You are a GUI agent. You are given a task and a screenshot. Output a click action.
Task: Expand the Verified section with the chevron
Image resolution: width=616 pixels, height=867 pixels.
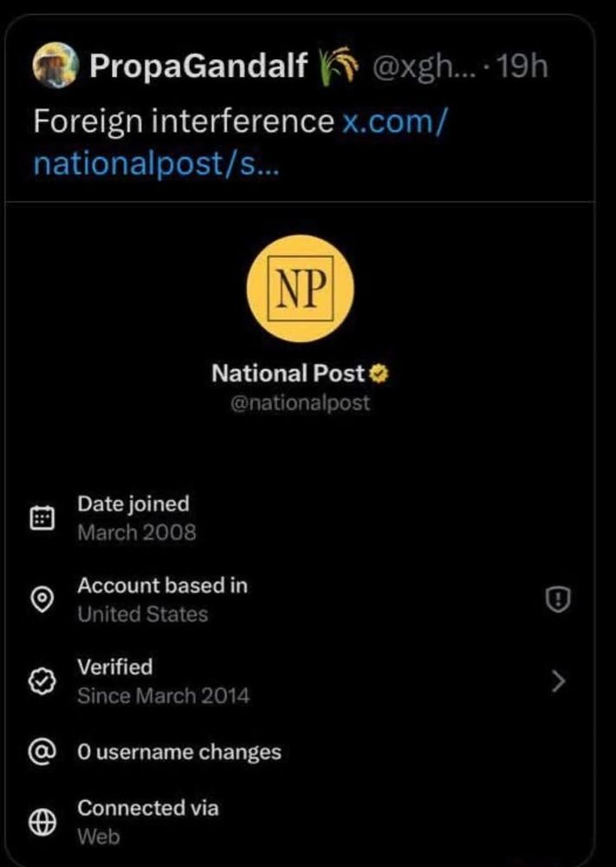point(559,681)
